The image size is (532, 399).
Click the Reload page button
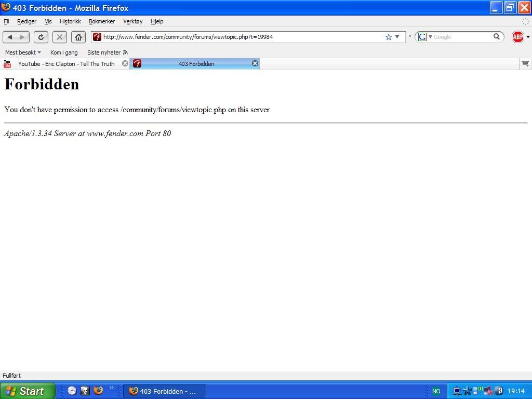tap(41, 37)
